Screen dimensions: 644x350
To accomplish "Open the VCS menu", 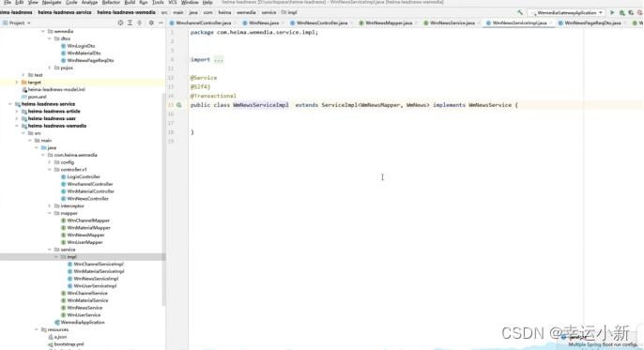I will 173,3.
